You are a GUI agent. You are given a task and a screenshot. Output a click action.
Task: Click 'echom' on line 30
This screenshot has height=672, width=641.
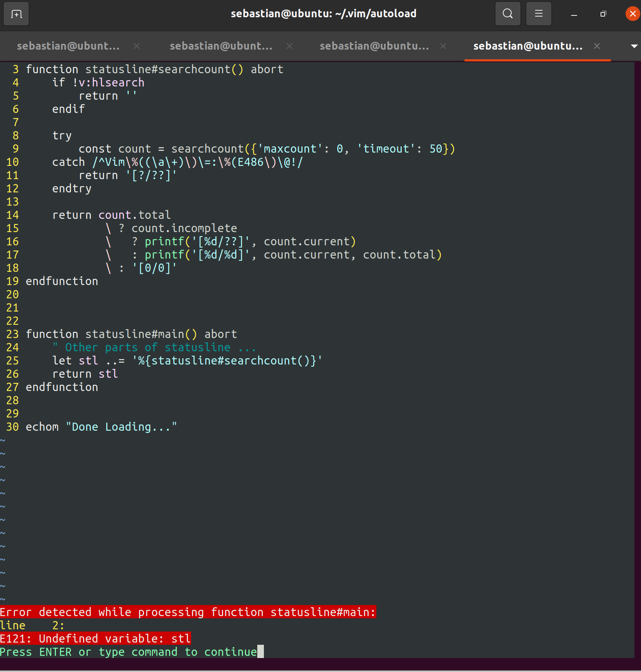tap(42, 427)
